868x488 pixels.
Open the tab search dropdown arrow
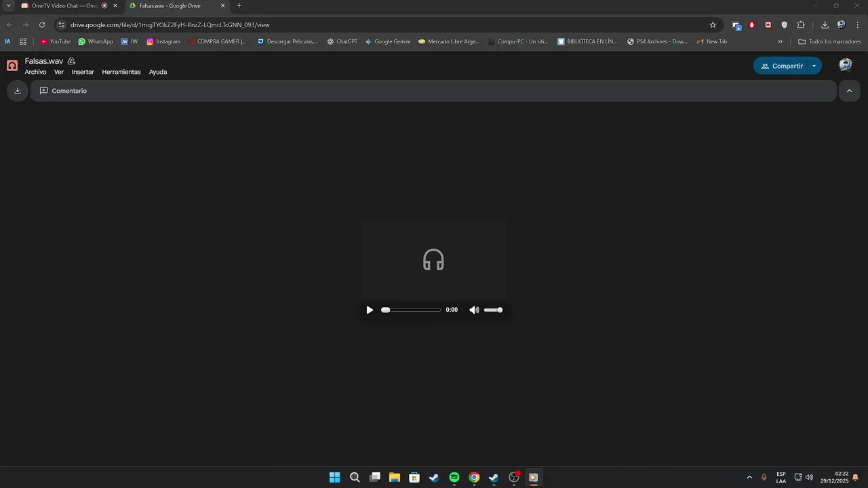tap(8, 5)
